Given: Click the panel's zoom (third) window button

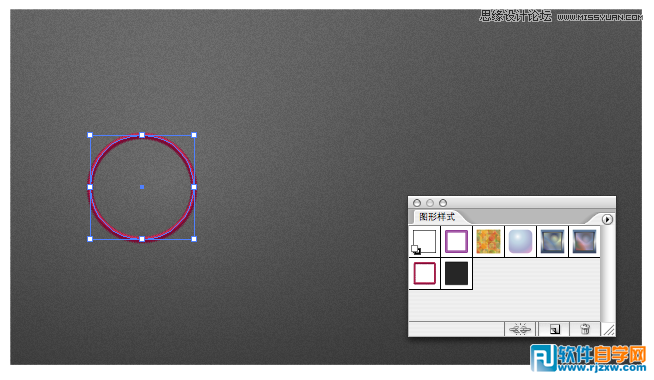Looking at the screenshot, I should tap(443, 203).
